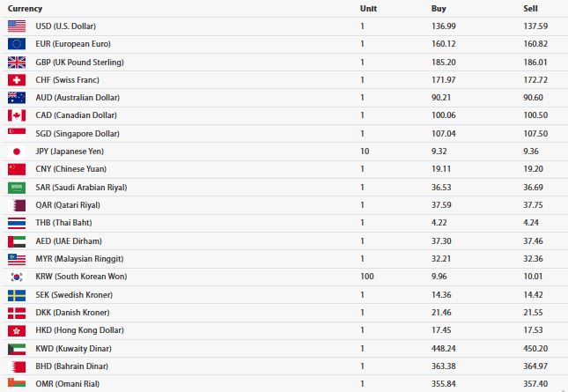Select the AUD (Australian Dollar) label
Image resolution: width=568 pixels, height=392 pixels.
(x=77, y=97)
